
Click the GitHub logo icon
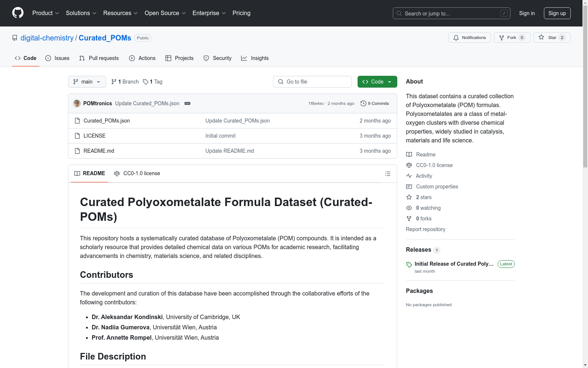(18, 13)
